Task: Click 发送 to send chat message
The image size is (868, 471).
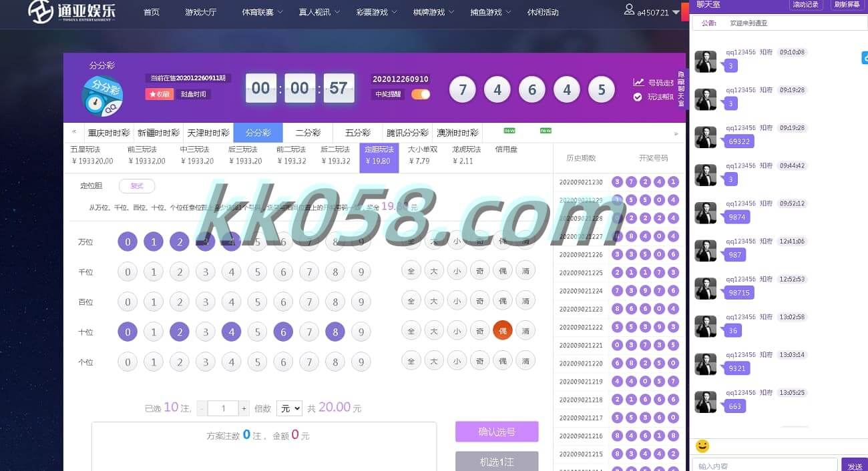Action: (x=854, y=465)
